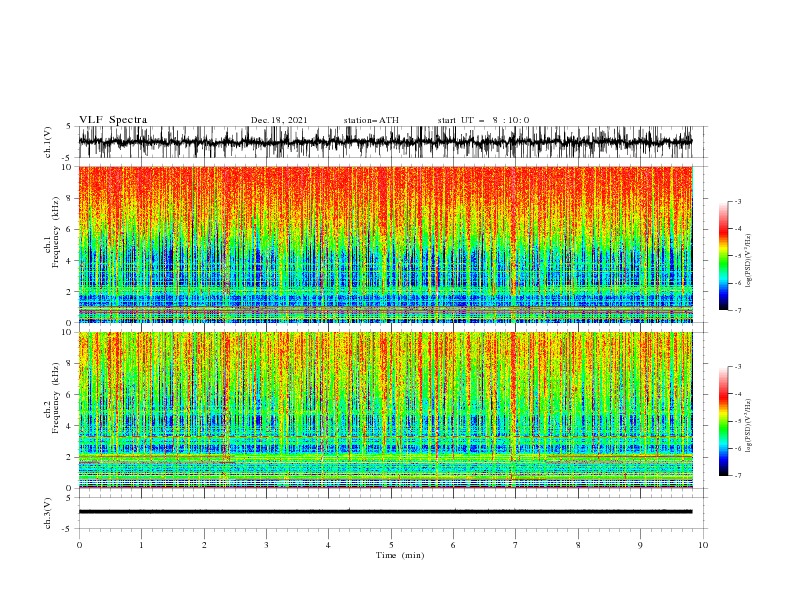Click the "10" kHz tick atop ch.1 frequency axis

[x=68, y=167]
